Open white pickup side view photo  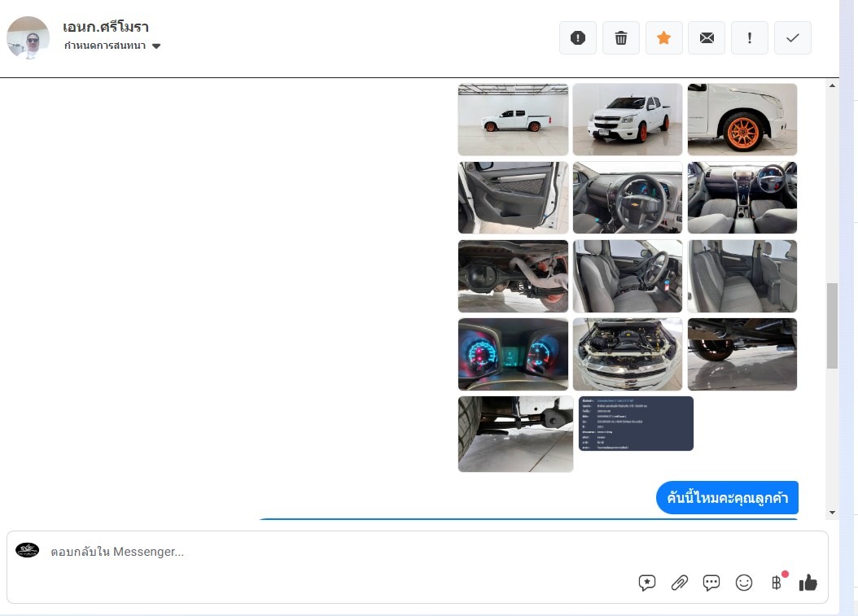(513, 120)
